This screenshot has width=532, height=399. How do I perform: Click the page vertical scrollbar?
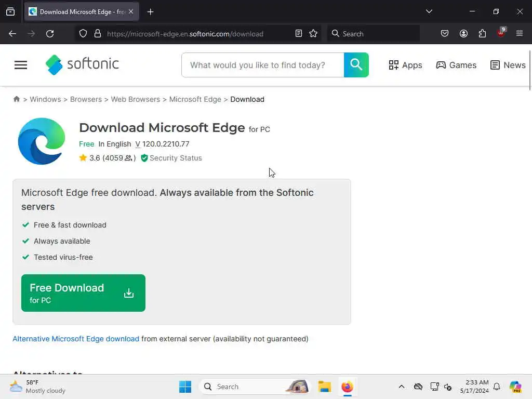coord(529,70)
